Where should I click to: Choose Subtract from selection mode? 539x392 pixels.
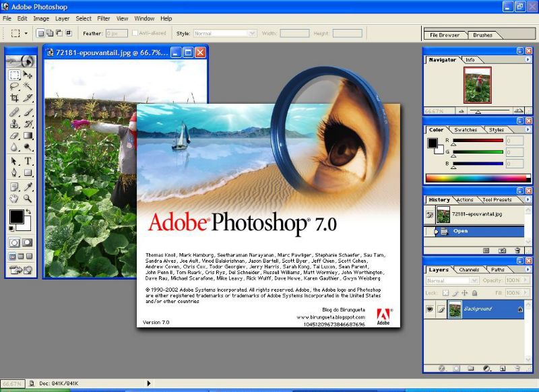[59, 33]
